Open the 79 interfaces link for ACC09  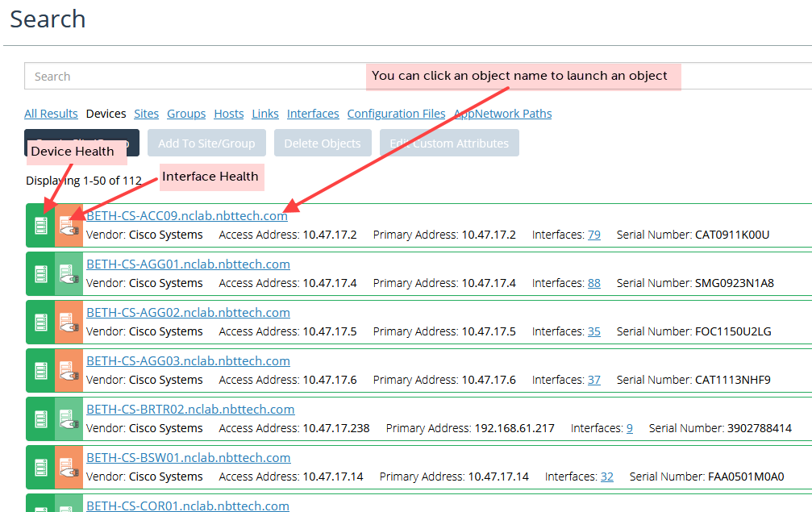click(593, 235)
